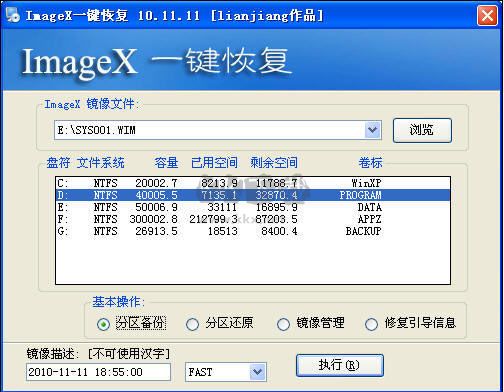Select the F: APPZ partition row
This screenshot has height=392, width=504.
pyautogui.click(x=253, y=219)
